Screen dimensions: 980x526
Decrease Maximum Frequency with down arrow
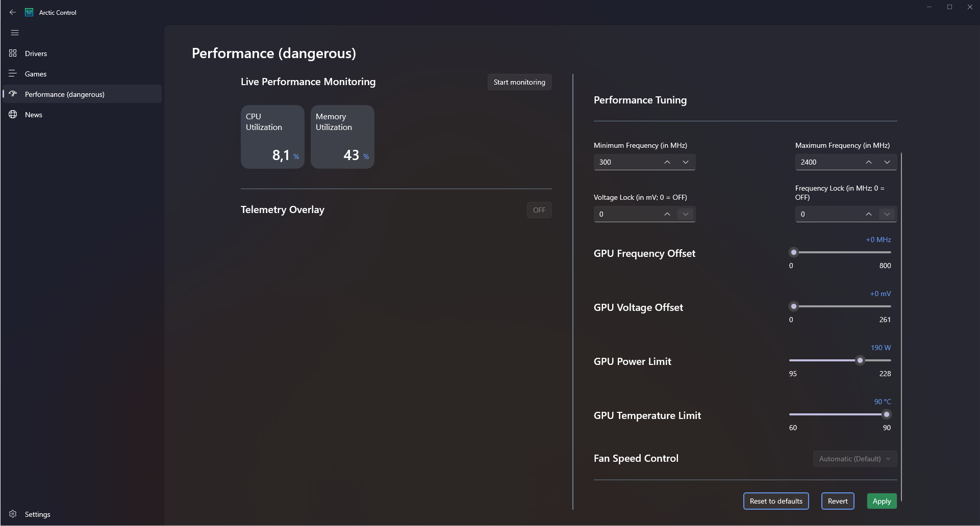(x=887, y=162)
